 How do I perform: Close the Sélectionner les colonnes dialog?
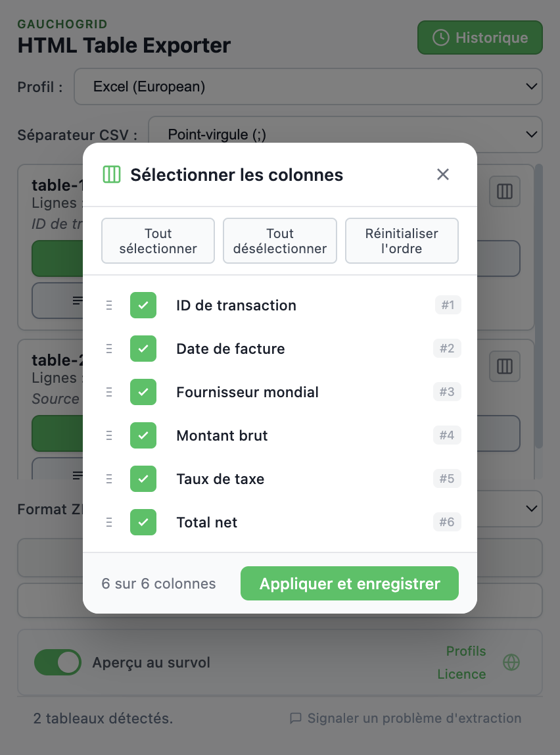[x=442, y=174]
